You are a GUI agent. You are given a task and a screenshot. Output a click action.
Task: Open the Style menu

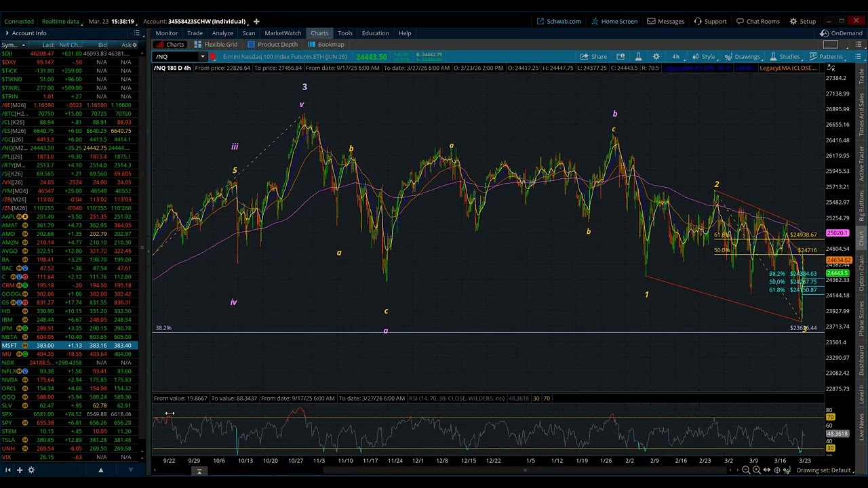tap(703, 56)
